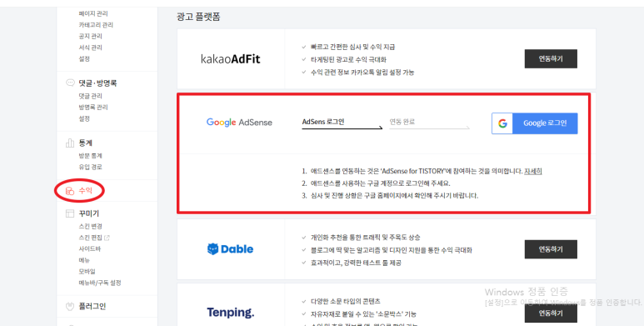This screenshot has height=326, width=644.
Task: Click text '애드센스를 사용하는 구글 계정으로 로그인해 주세요.'
Action: click(x=381, y=183)
